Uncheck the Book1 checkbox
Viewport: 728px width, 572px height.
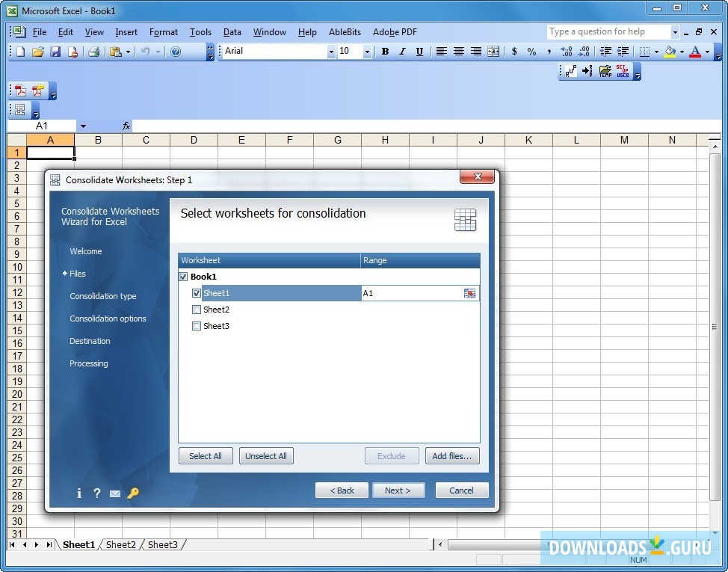tap(183, 277)
